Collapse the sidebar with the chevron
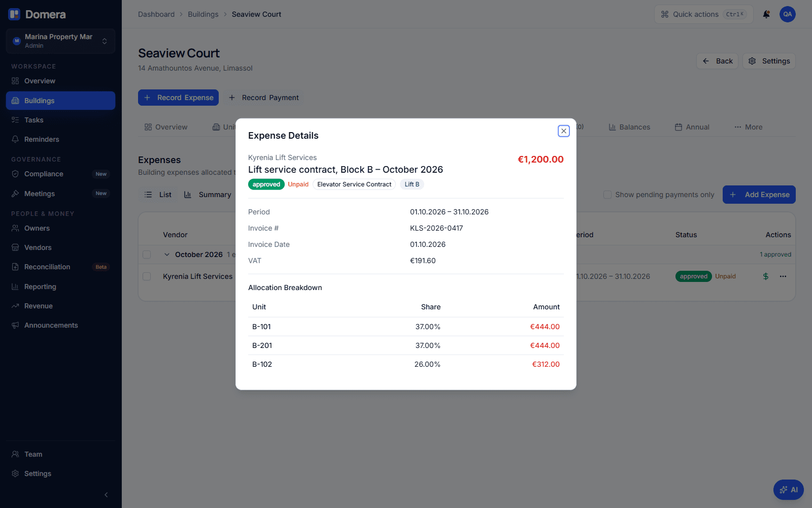 click(x=106, y=495)
